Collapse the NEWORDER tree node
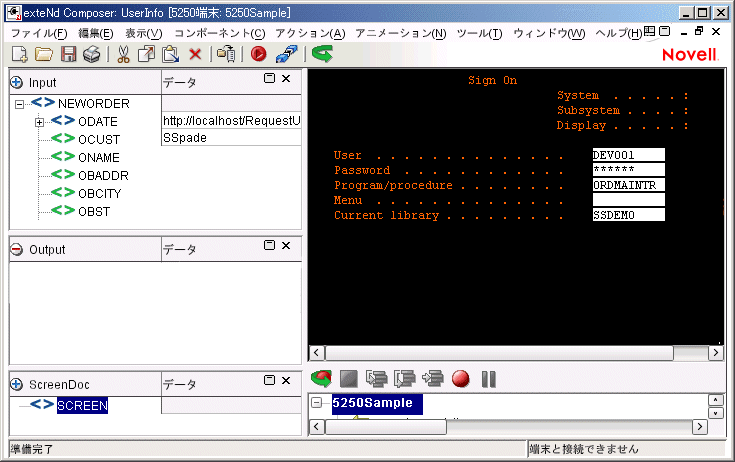 tap(19, 104)
